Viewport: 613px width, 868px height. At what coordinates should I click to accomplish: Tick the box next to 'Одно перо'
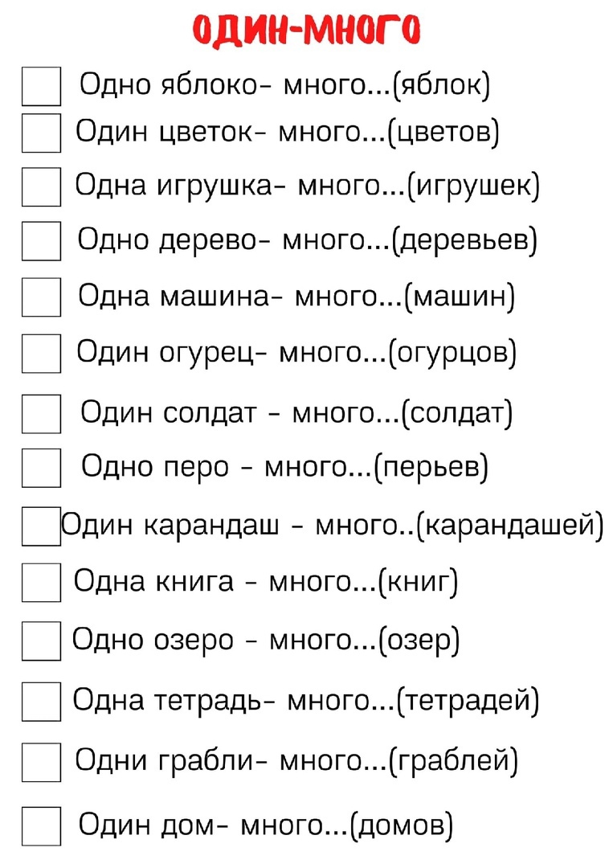click(x=41, y=468)
